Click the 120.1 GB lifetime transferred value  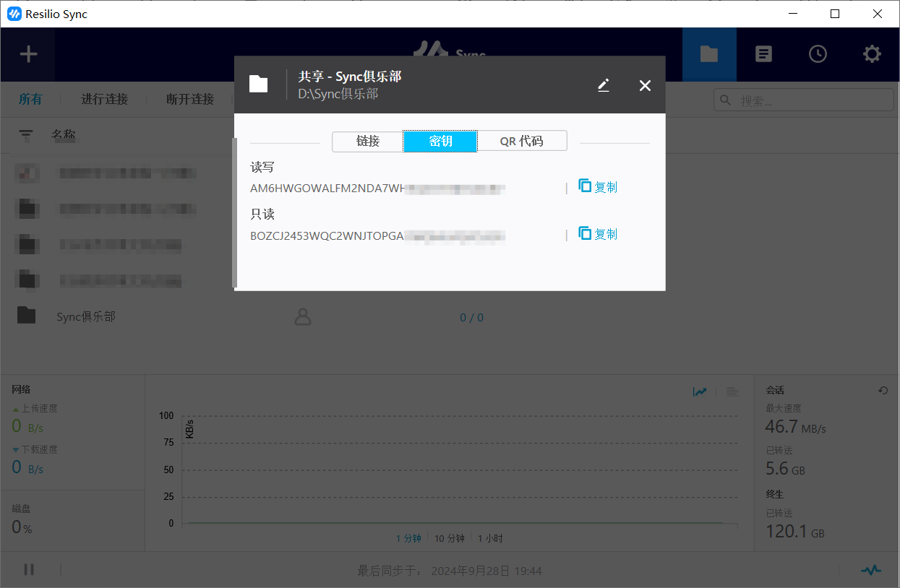794,532
